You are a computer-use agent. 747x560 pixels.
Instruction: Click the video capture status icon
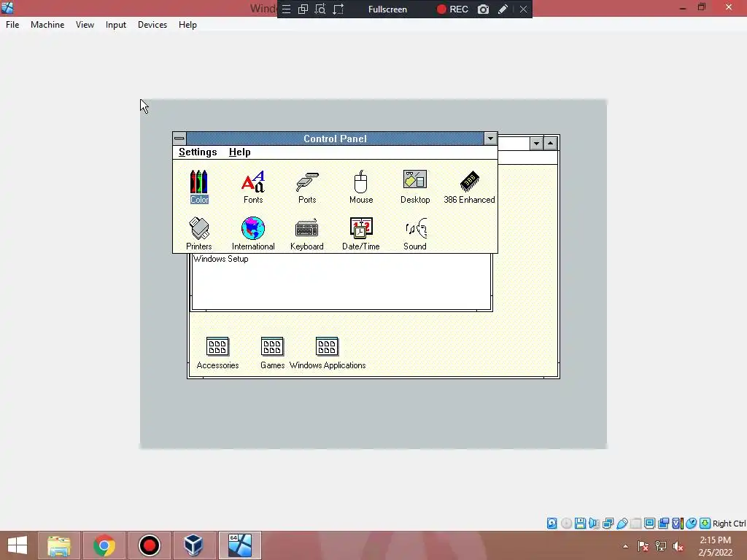[x=663, y=524]
